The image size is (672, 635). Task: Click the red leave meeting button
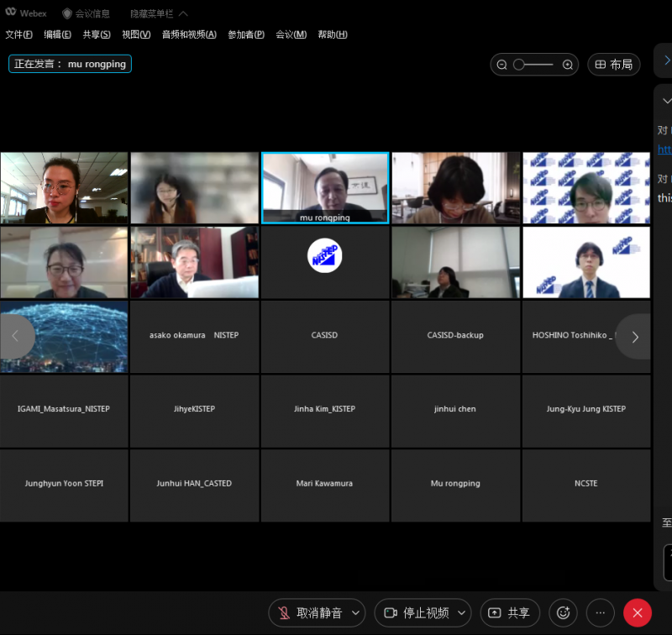(638, 613)
